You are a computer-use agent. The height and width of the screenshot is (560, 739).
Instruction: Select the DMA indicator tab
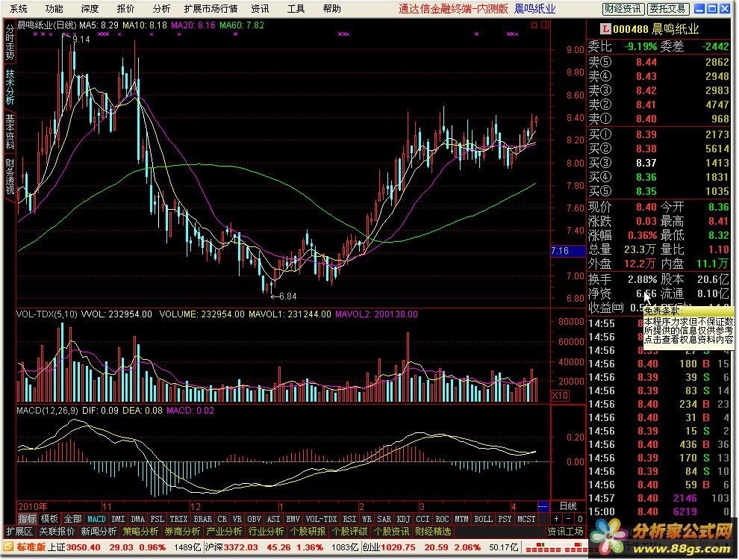[137, 519]
